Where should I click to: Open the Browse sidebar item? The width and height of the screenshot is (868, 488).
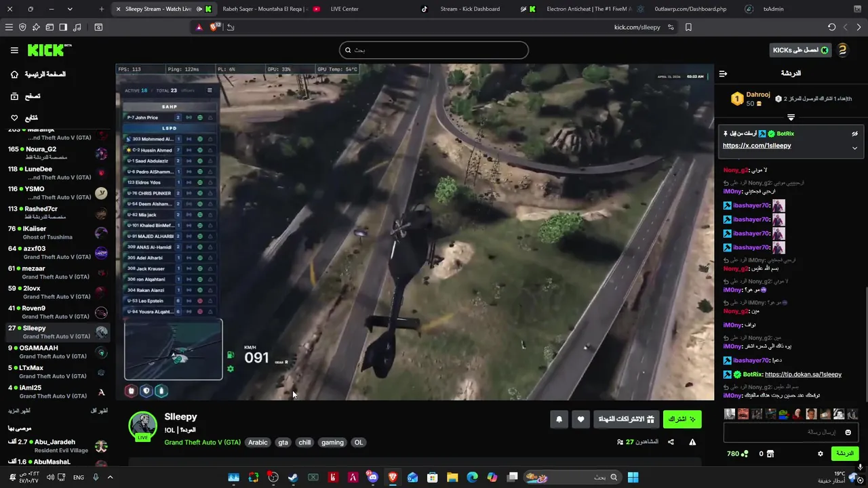click(x=25, y=96)
